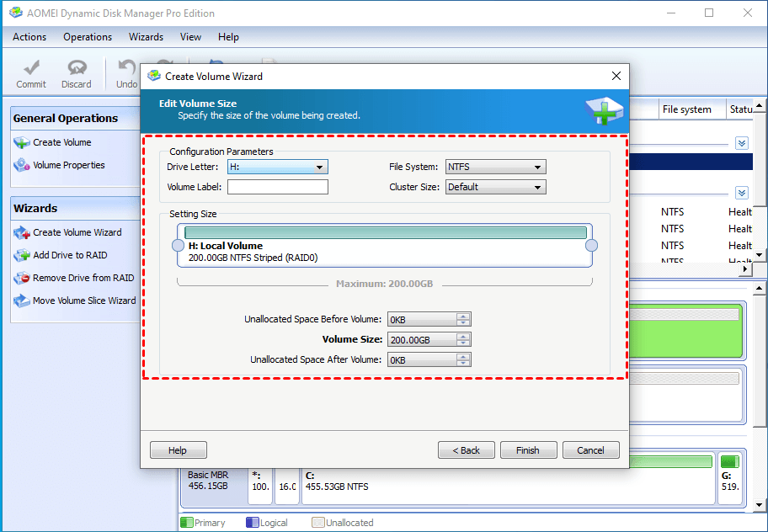Click the Add Drive to RAID icon
This screenshot has width=768, height=532.
click(x=22, y=255)
